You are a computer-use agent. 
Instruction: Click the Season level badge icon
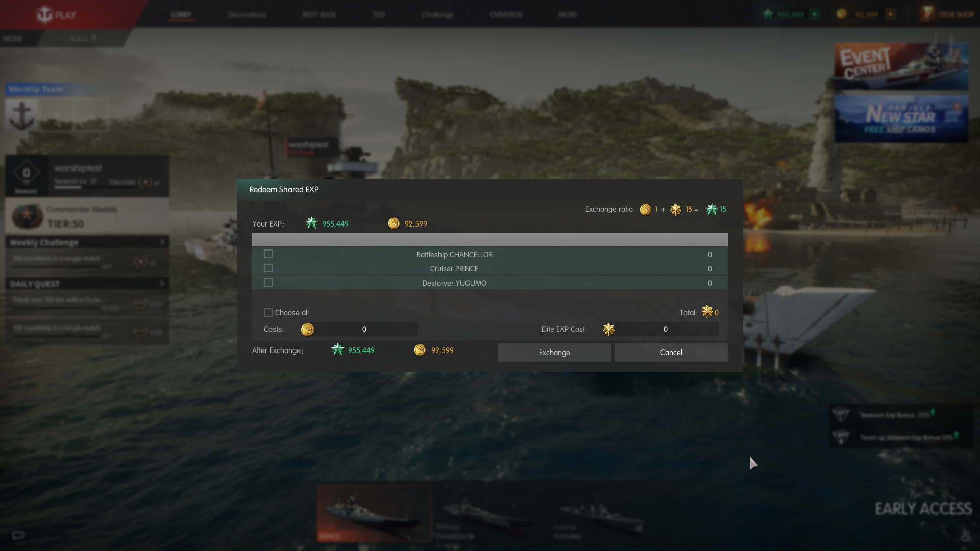26,173
